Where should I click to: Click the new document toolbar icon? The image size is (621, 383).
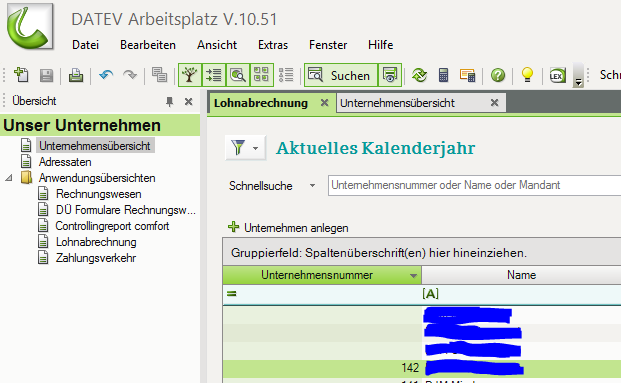click(21, 75)
